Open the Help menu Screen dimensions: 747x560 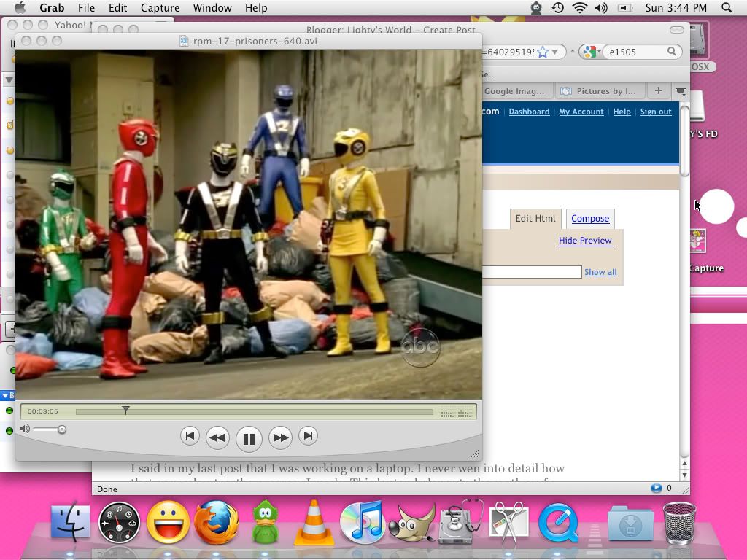click(x=256, y=7)
